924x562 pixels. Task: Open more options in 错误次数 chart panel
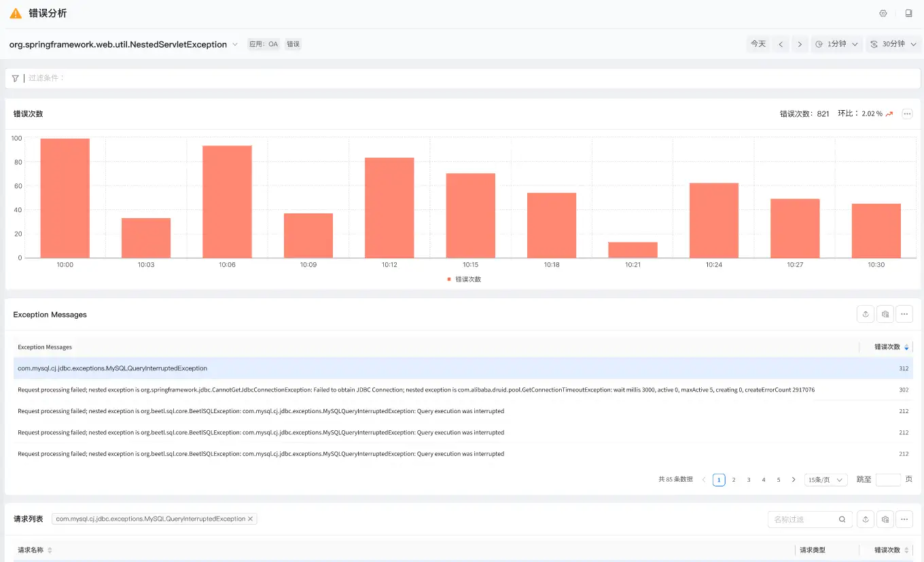(x=907, y=114)
